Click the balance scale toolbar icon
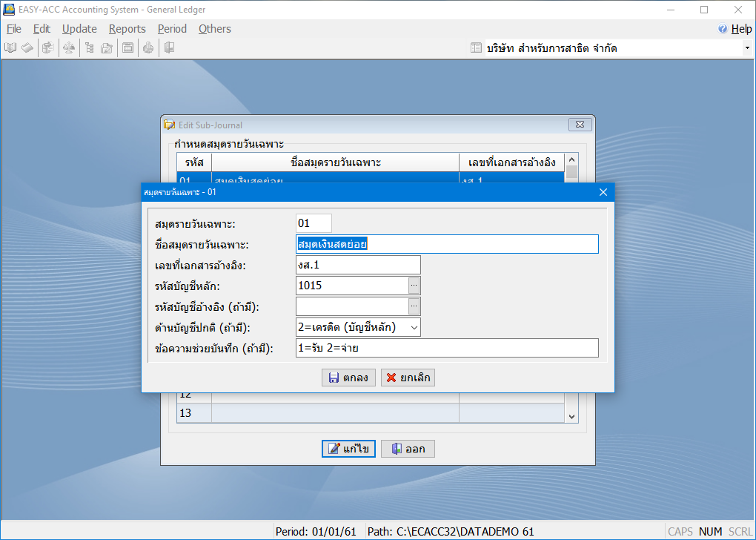The height and width of the screenshot is (540, 756). click(69, 48)
